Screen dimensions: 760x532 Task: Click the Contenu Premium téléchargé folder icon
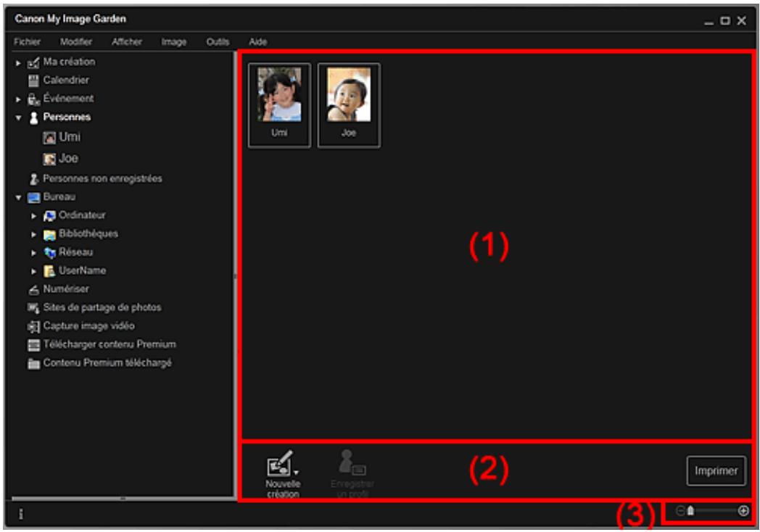33,363
